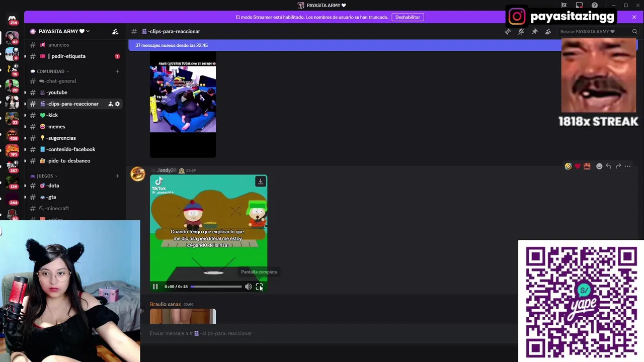Image resolution: width=644 pixels, height=362 pixels.
Task: Create invite for clips-para-reaccionar channel
Action: [111, 104]
